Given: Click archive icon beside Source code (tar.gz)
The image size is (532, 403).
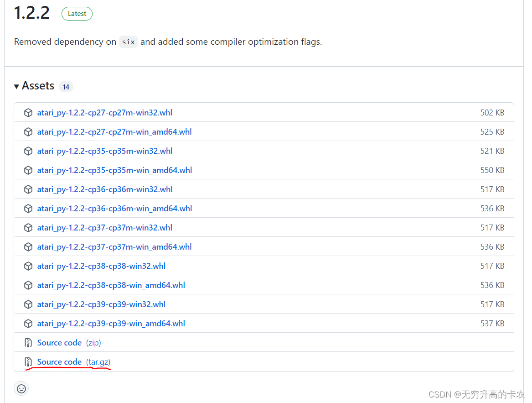Looking at the screenshot, I should click(28, 362).
